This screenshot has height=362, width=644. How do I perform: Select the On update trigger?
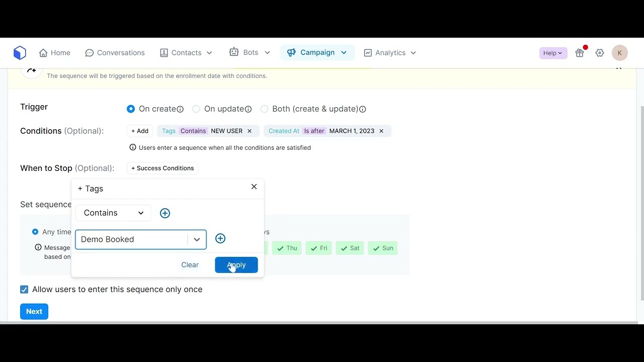(x=196, y=109)
